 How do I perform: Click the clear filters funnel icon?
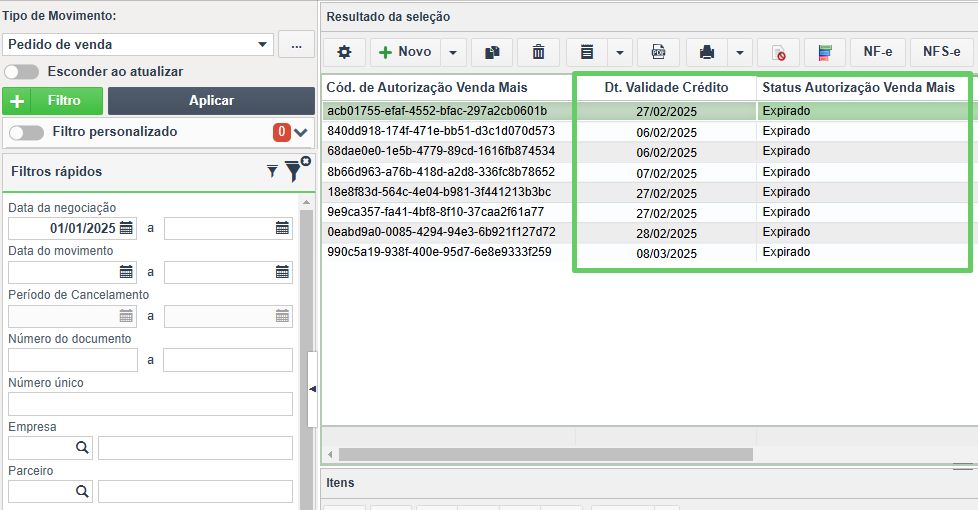297,170
